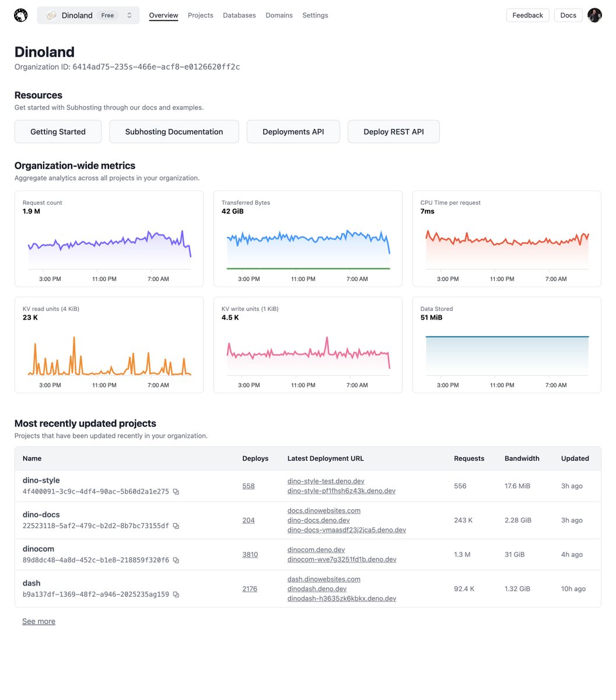Open dinodash-h3635zk6kbkx.deno.dev URL
This screenshot has width=616, height=700.
(x=342, y=599)
